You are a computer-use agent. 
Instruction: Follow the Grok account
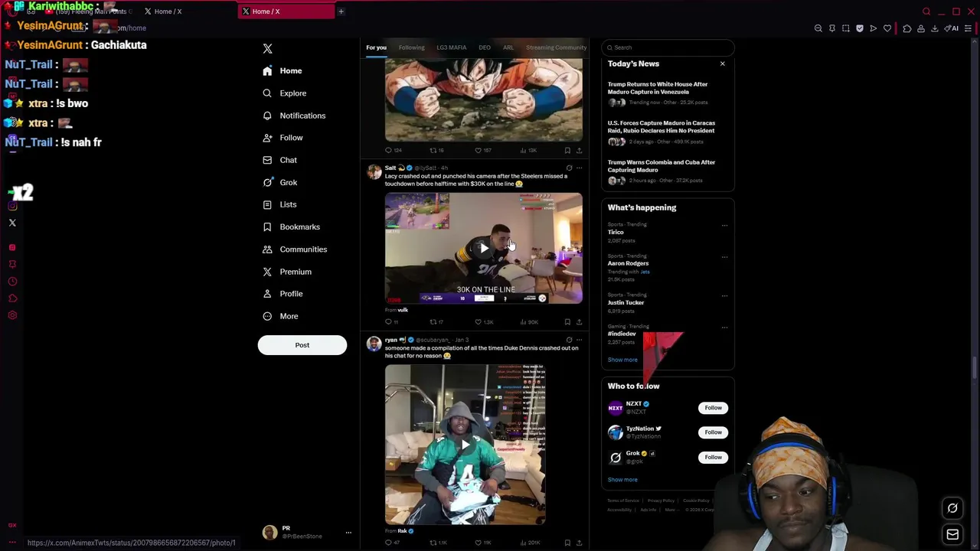713,457
